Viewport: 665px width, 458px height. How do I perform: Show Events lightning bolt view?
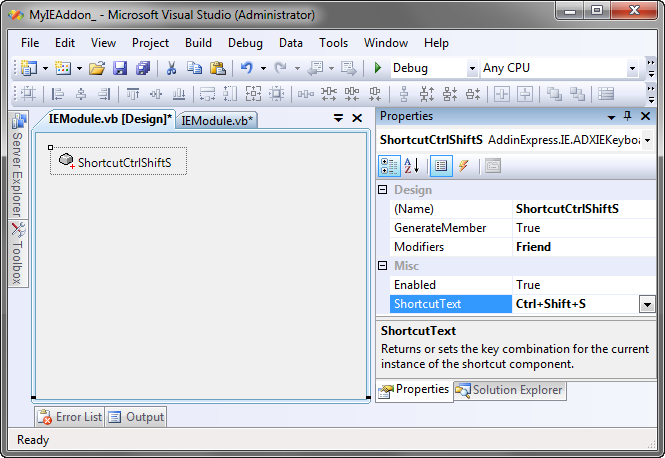pos(464,166)
